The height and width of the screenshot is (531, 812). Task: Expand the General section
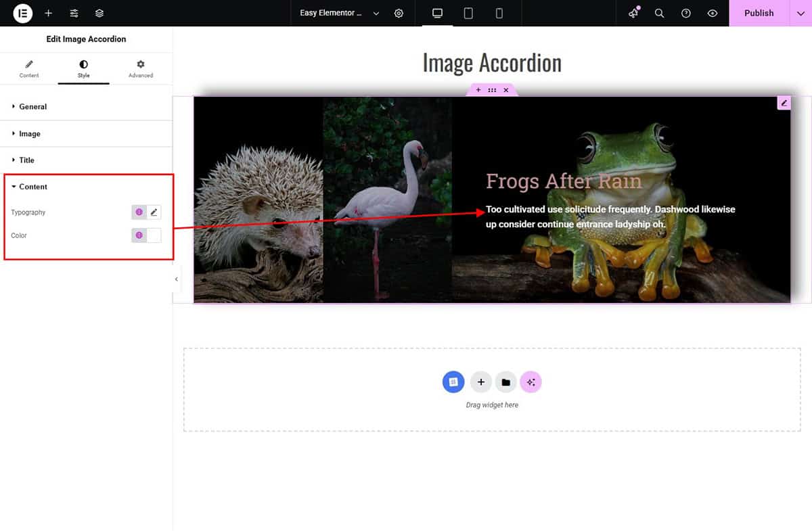click(86, 107)
